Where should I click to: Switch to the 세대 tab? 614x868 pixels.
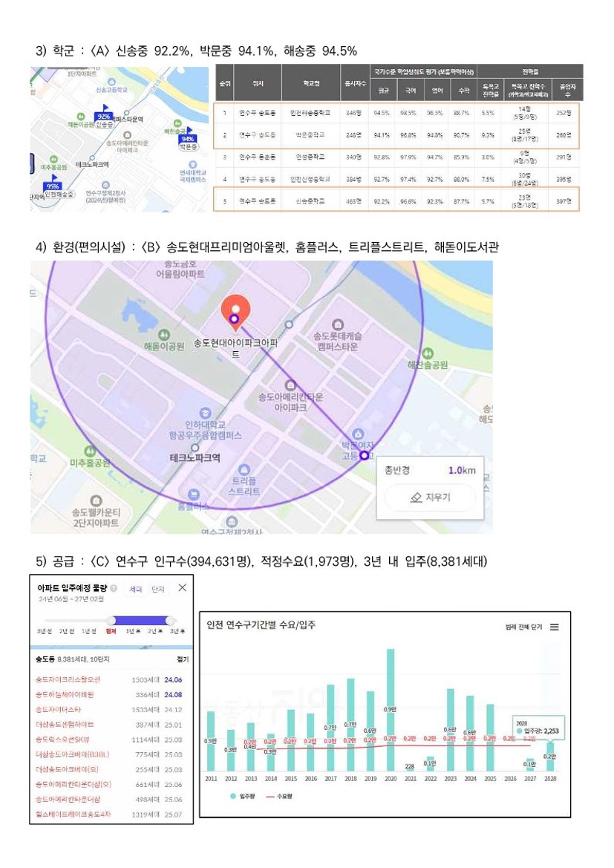136,589
